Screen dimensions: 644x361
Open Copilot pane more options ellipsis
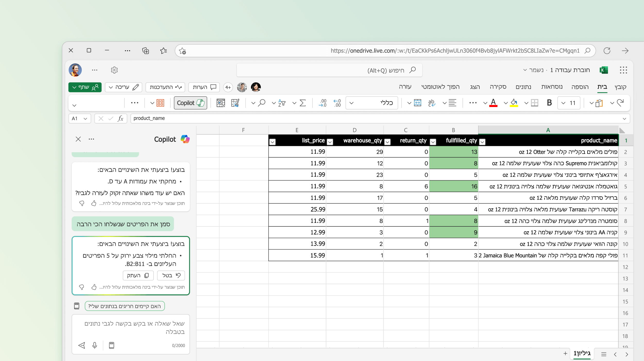tap(91, 139)
